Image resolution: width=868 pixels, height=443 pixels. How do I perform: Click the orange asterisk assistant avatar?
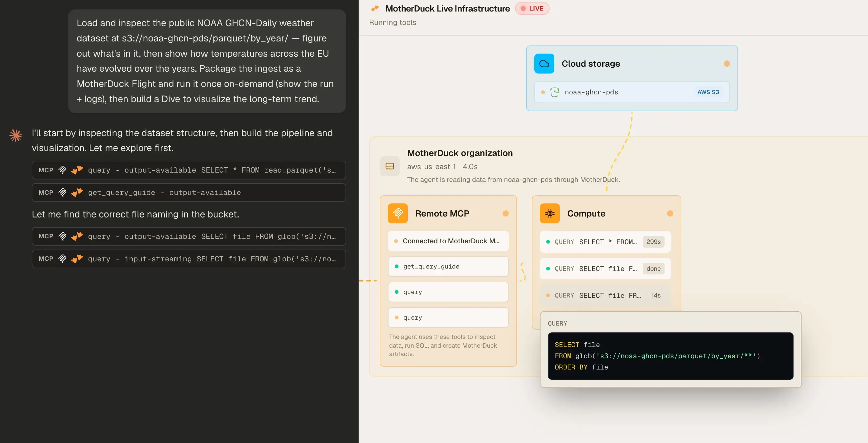coord(16,136)
